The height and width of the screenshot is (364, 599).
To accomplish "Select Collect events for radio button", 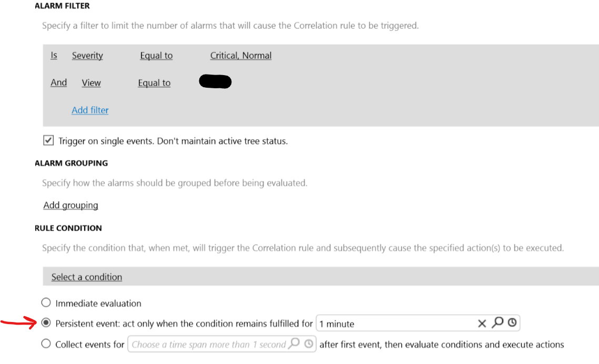I will tap(46, 344).
